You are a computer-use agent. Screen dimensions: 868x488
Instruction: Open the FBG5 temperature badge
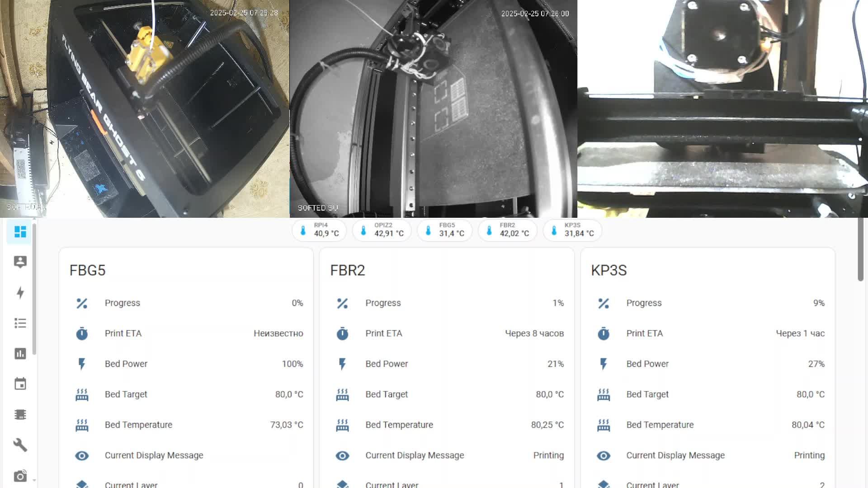[x=445, y=230]
